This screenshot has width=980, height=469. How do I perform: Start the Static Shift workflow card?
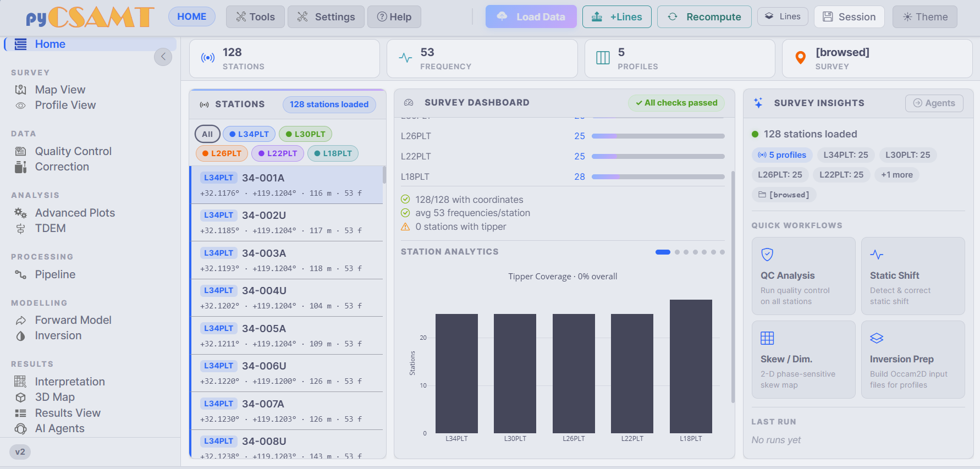point(913,276)
